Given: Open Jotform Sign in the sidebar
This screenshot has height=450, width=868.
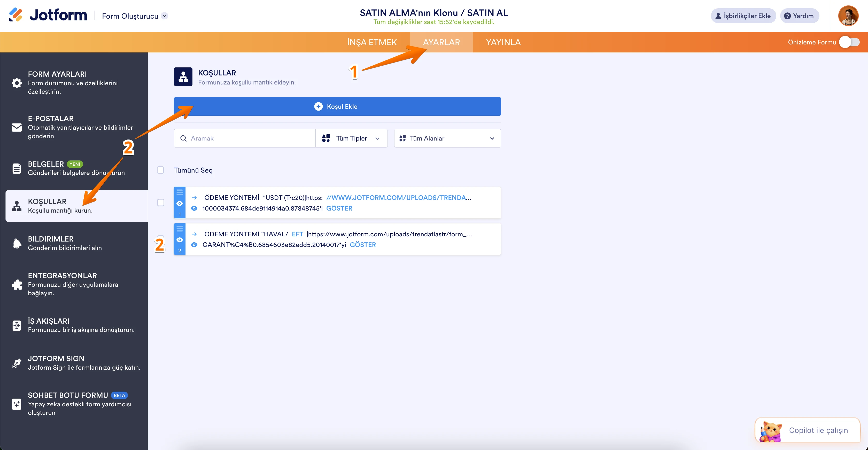Looking at the screenshot, I should [x=56, y=358].
